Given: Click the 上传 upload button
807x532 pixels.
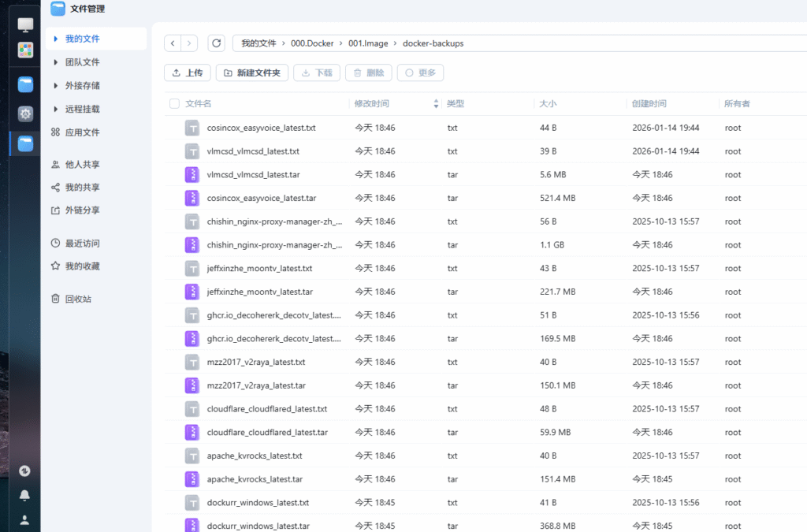Looking at the screenshot, I should pos(187,73).
